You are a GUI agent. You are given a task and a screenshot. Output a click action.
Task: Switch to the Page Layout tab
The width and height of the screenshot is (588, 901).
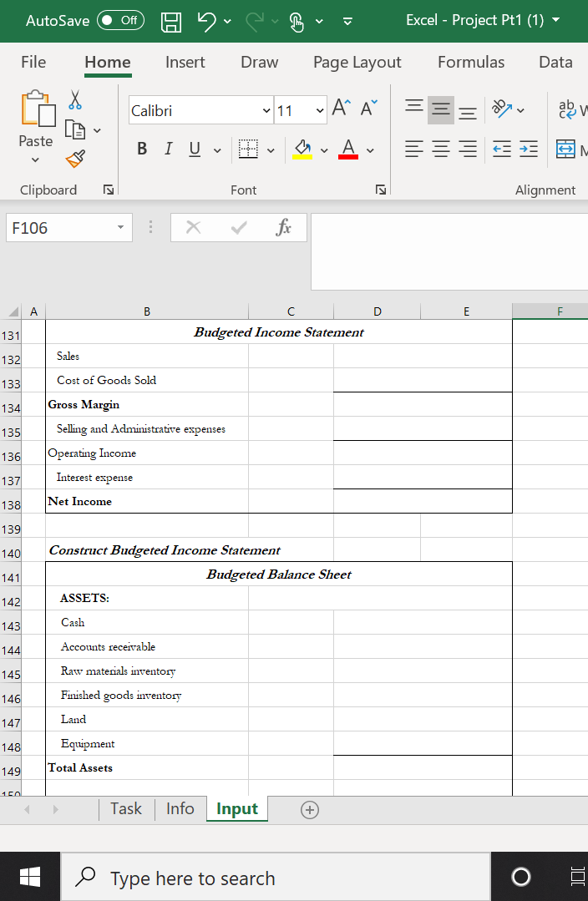pyautogui.click(x=357, y=62)
